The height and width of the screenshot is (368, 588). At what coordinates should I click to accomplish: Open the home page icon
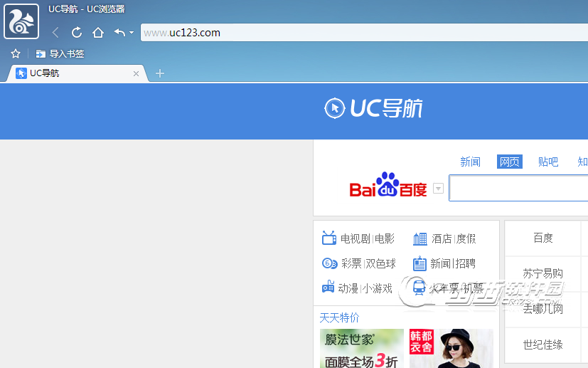(98, 33)
